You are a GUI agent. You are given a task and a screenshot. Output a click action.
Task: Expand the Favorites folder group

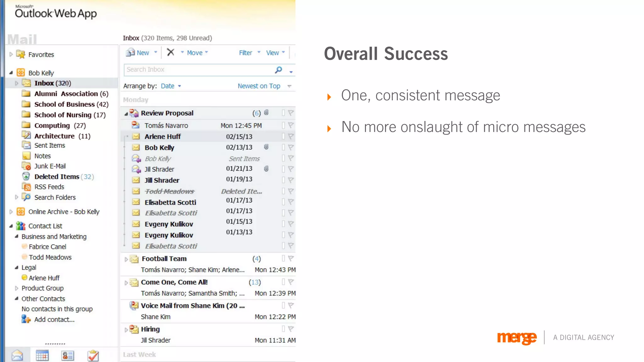pos(11,54)
